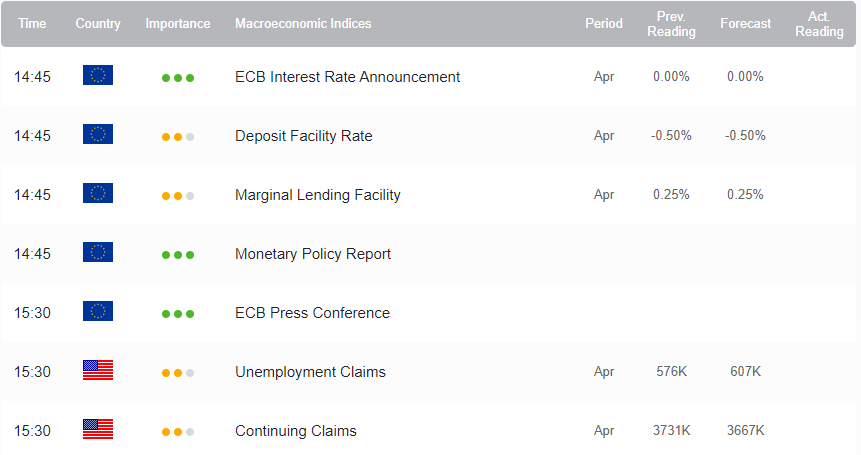Click the US flag in Continuing Claims row
Viewport: 861px width, 455px height.
98,429
